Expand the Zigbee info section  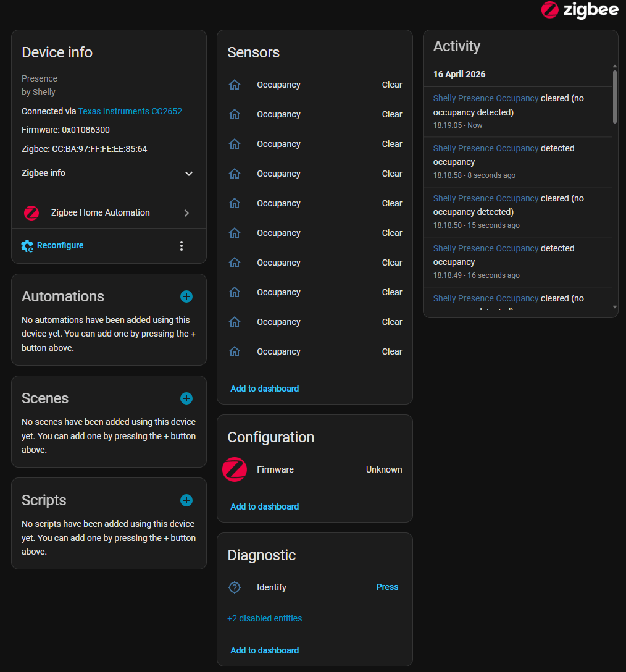coord(189,174)
